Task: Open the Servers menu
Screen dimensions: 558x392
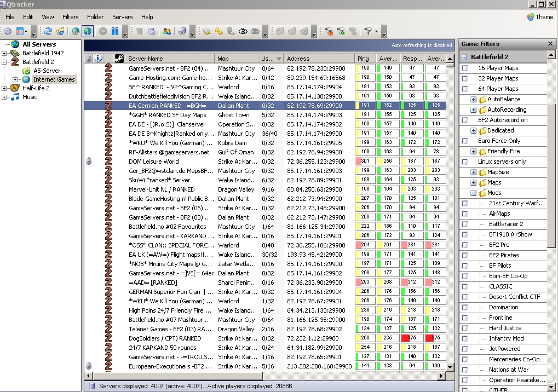Action: coord(123,17)
